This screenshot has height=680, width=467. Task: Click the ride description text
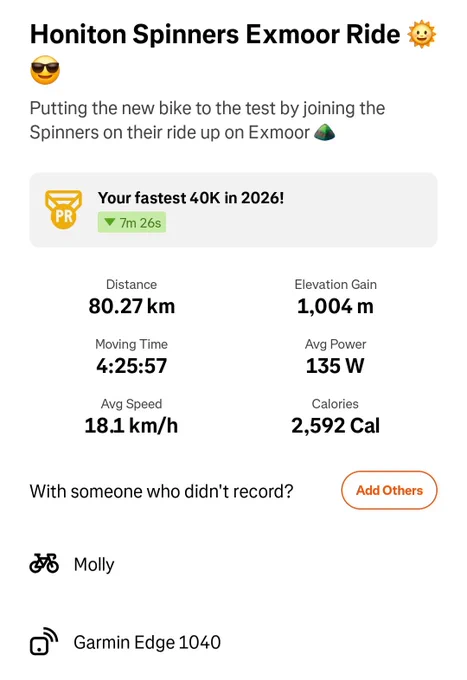click(207, 120)
